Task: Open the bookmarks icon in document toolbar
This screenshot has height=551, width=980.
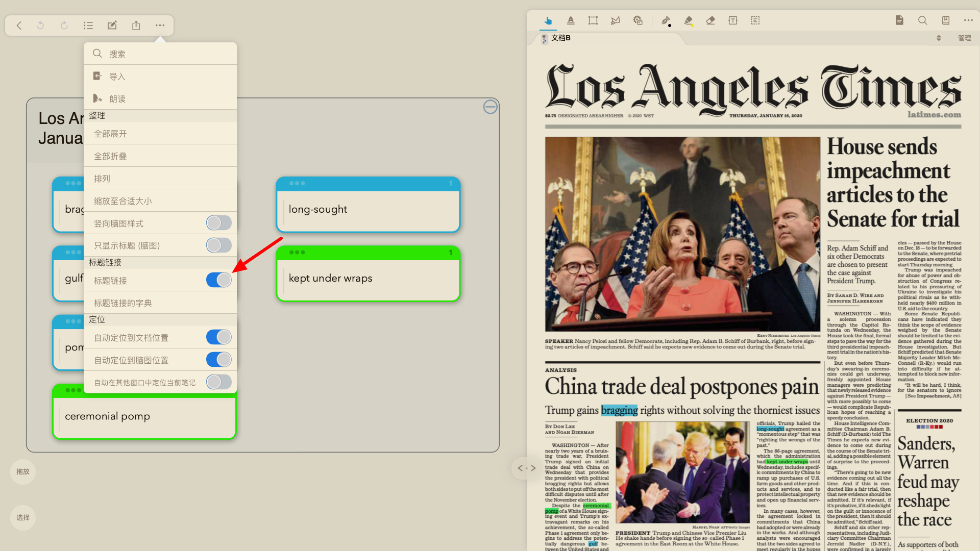Action: point(945,20)
